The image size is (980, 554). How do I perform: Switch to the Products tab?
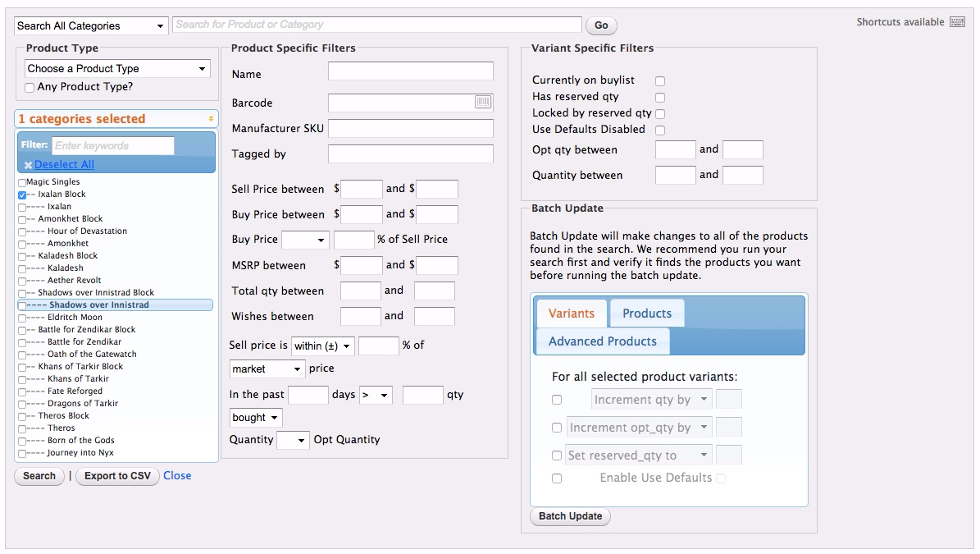(647, 314)
